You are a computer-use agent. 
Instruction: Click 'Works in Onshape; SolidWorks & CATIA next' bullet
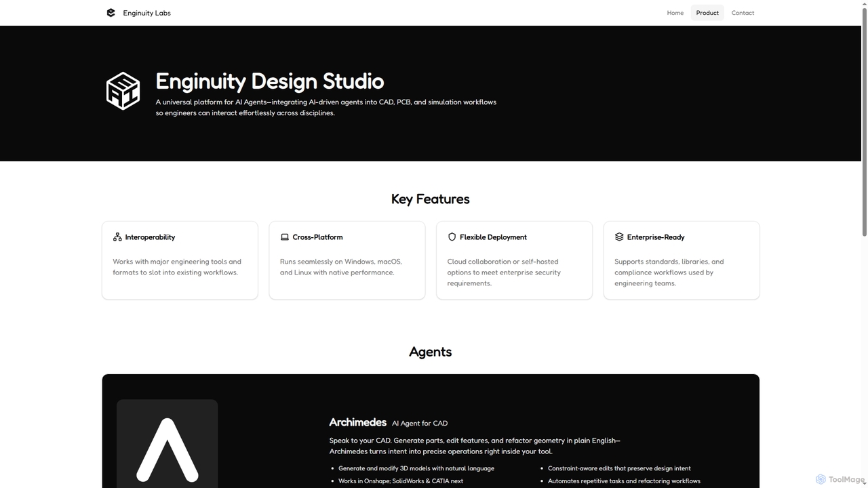click(401, 481)
